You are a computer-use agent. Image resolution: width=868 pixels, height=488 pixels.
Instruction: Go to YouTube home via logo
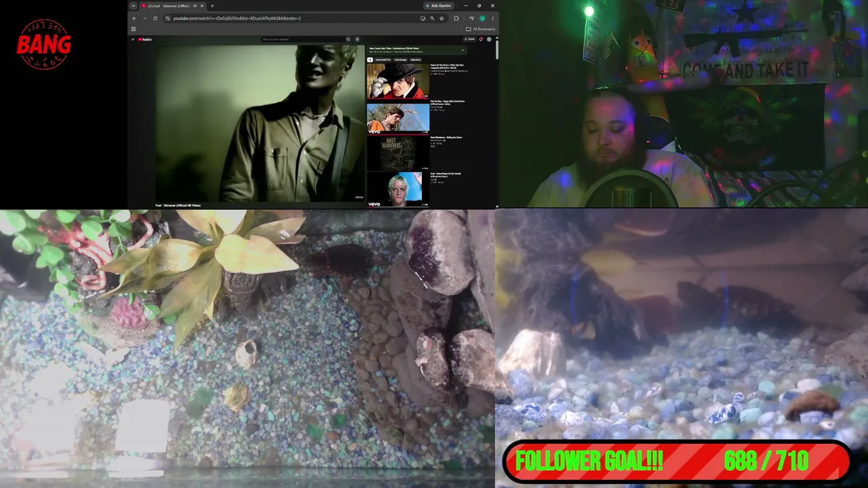point(145,39)
